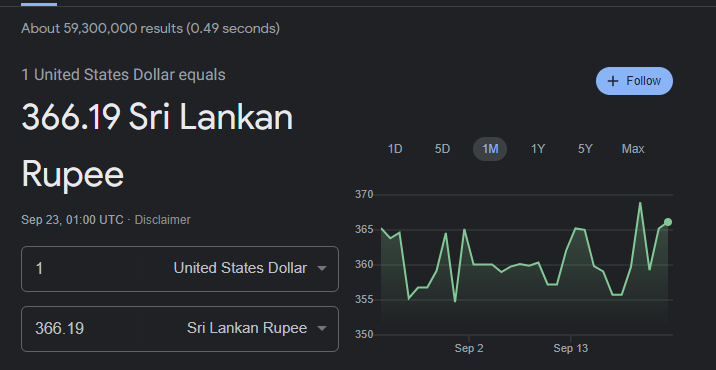Click the green endpoint dot on the chart
The width and height of the screenshot is (716, 370).
[x=668, y=222]
